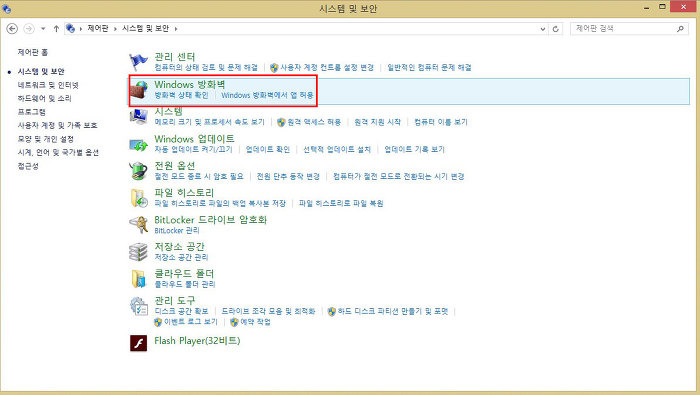Click 파일 히스토리로 파일 복원
This screenshot has height=395, width=700.
(x=341, y=203)
